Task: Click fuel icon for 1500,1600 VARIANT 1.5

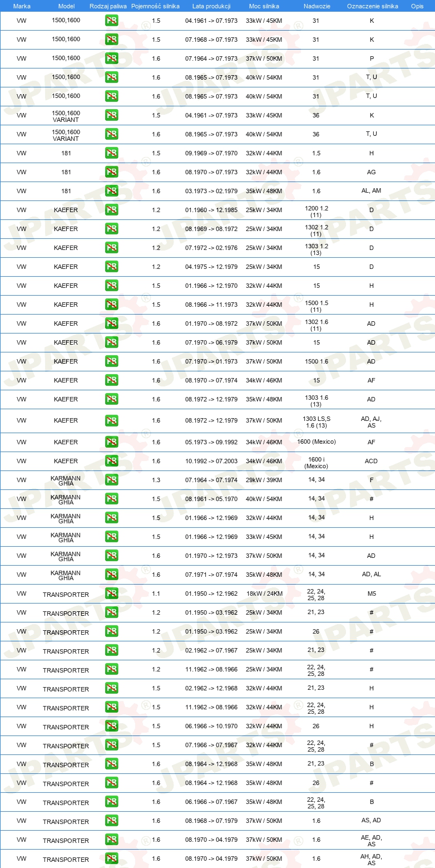Action: tap(111, 115)
